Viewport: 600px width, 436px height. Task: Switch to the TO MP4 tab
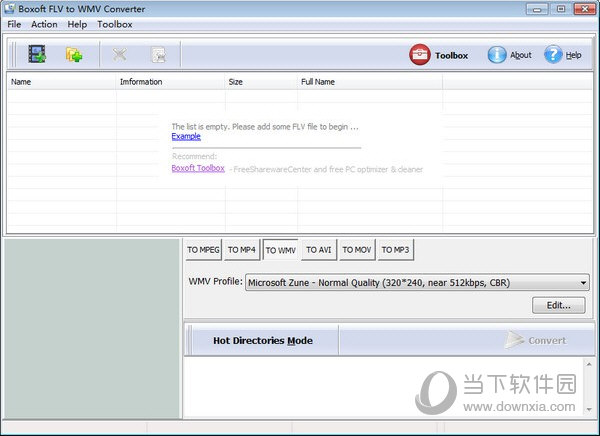[x=242, y=250]
